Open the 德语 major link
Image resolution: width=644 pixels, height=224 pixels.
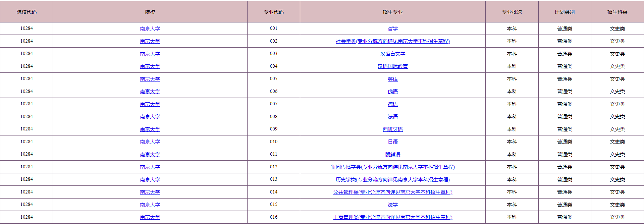pos(392,104)
